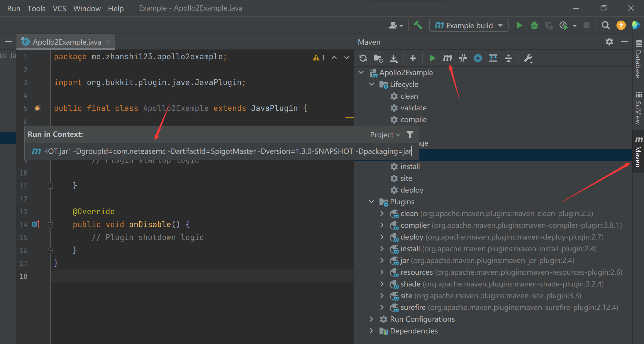The image size is (644, 344).
Task: Click Generate Sources and Update Folders icon
Action: tap(378, 58)
